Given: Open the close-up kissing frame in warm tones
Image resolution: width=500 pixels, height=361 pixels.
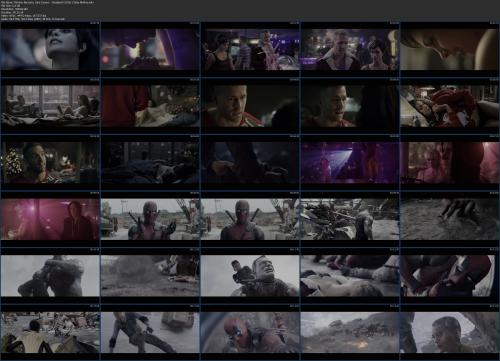Looking at the screenshot, I should pos(449,49).
